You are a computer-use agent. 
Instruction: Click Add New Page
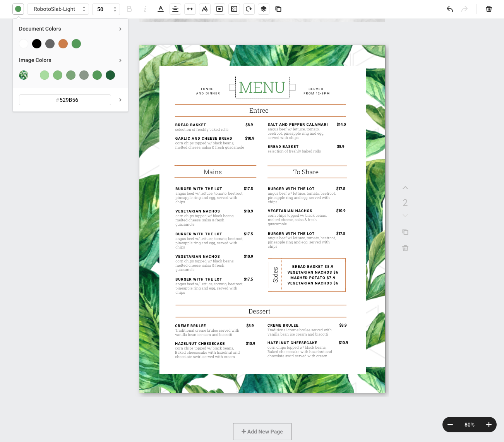coord(262,431)
